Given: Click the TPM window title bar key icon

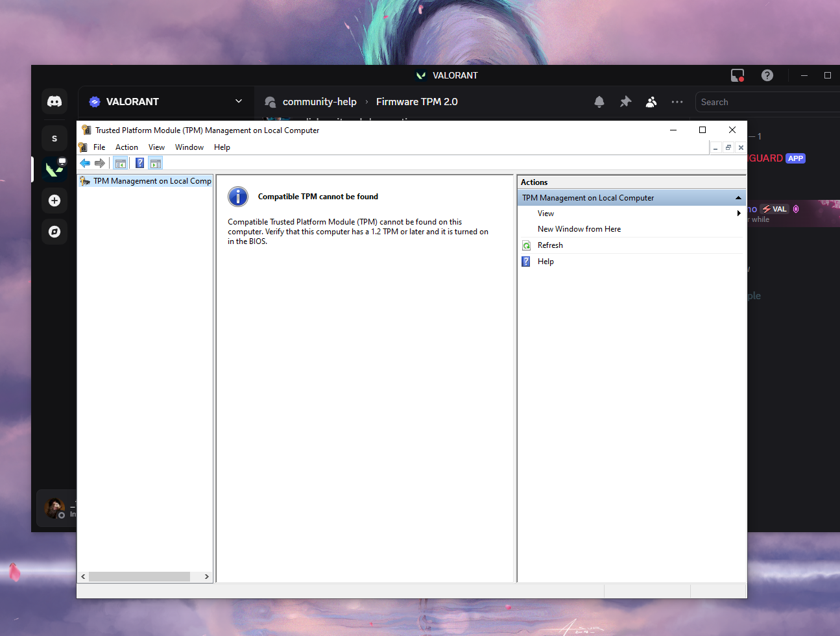Looking at the screenshot, I should (86, 130).
